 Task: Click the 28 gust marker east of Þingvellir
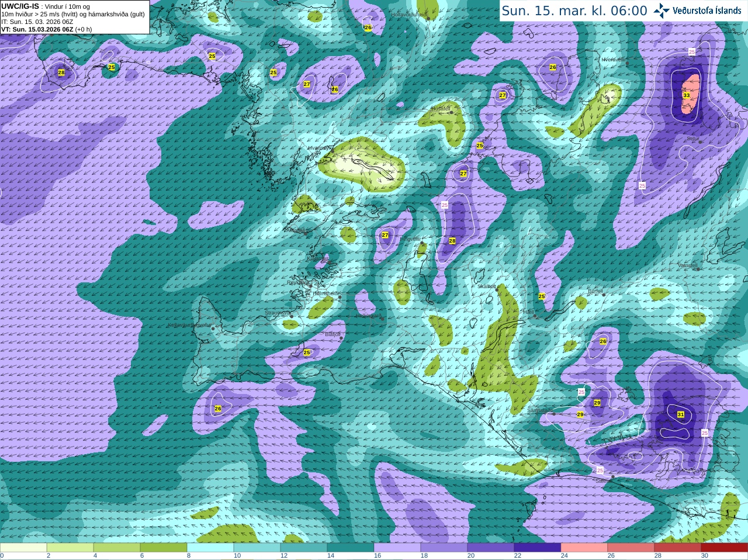tap(452, 241)
